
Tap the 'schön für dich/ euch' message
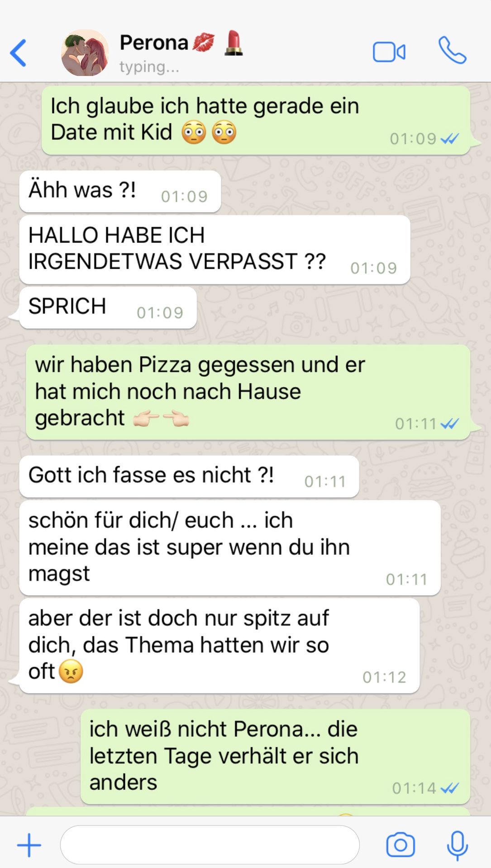pos(230,547)
